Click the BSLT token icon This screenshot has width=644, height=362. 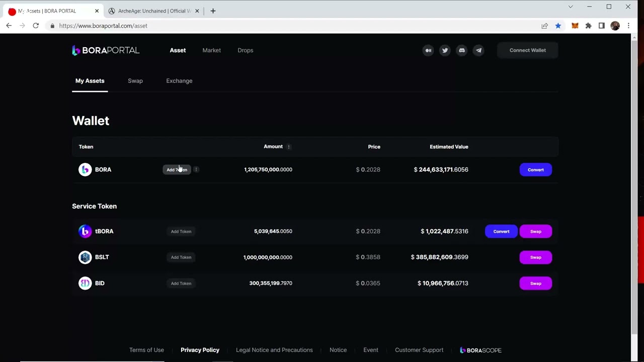click(85, 257)
